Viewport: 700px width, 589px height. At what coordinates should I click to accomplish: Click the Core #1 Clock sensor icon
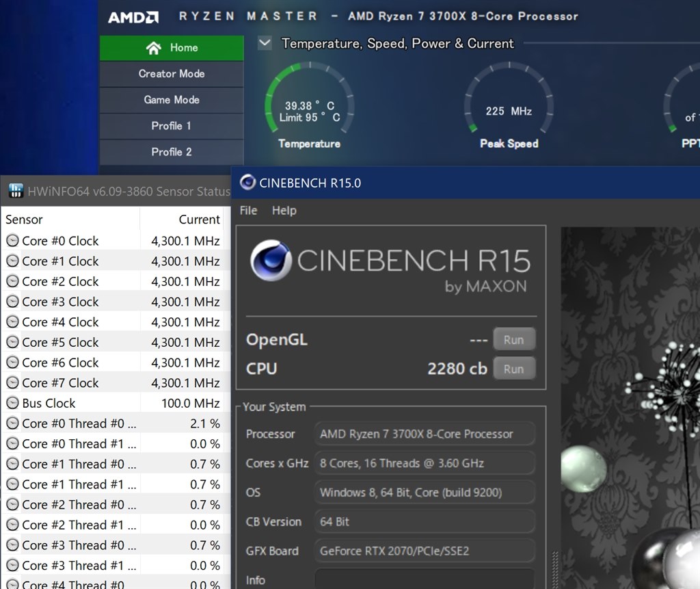pos(12,261)
